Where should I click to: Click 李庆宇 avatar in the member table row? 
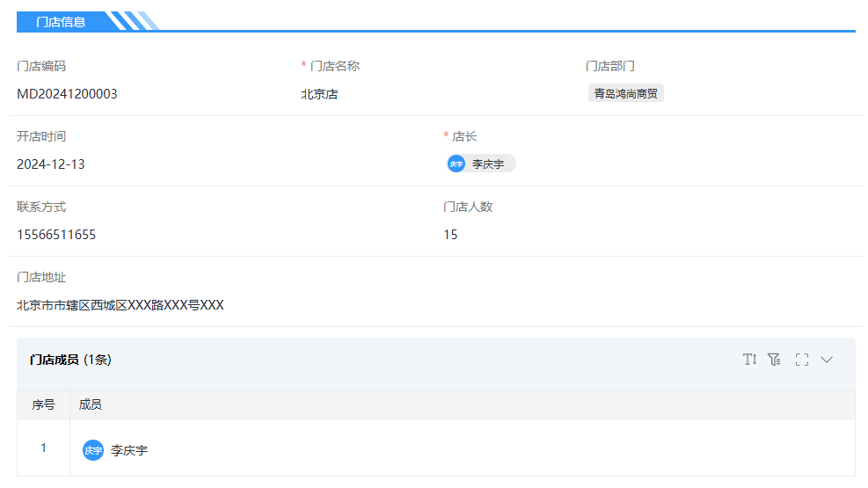[93, 450]
